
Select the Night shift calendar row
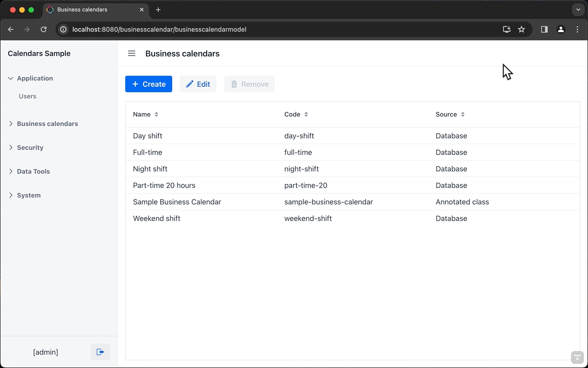[x=150, y=169]
